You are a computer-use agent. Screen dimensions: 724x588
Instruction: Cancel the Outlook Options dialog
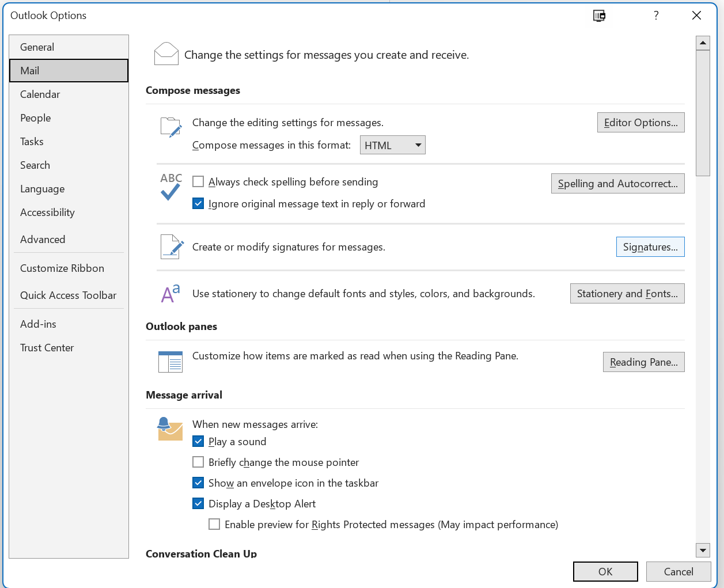point(678,572)
